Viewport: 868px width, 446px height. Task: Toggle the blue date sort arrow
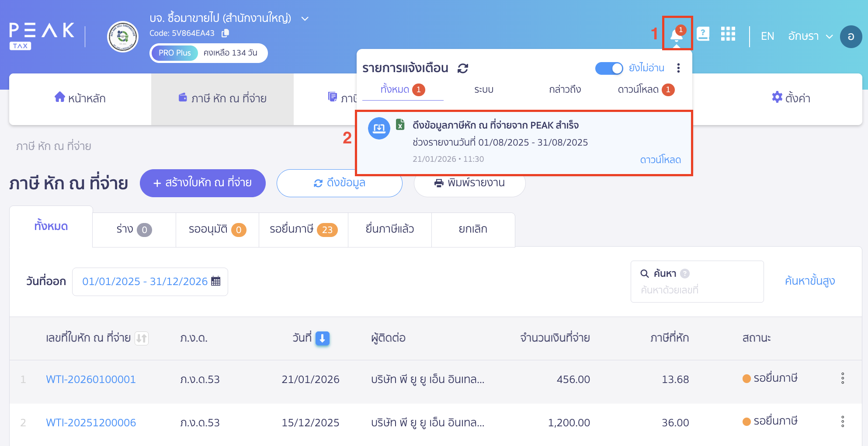point(322,339)
